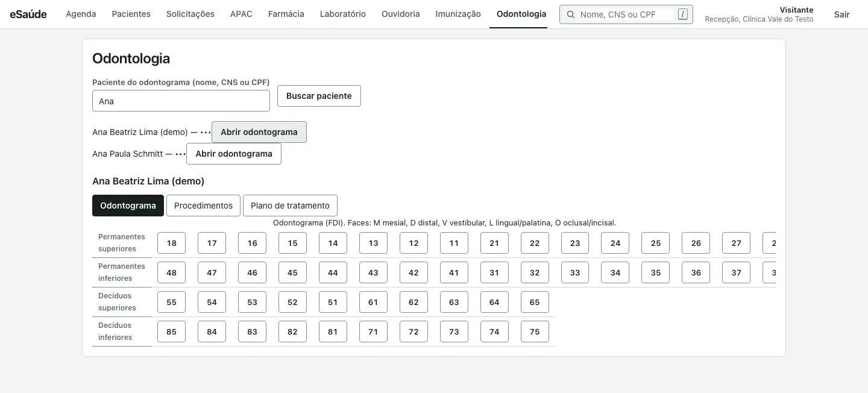Click the Buscar paciente button
Screen dimensions: 868x393
tap(319, 96)
